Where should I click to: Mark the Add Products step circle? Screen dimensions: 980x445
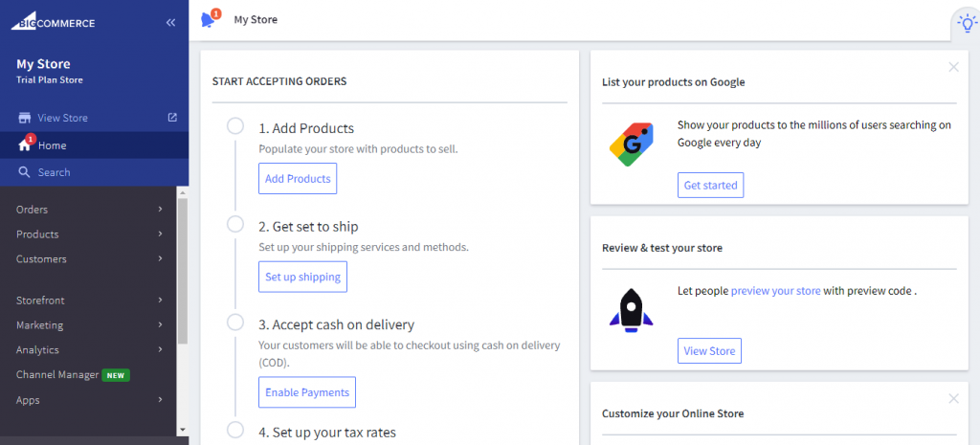point(235,126)
